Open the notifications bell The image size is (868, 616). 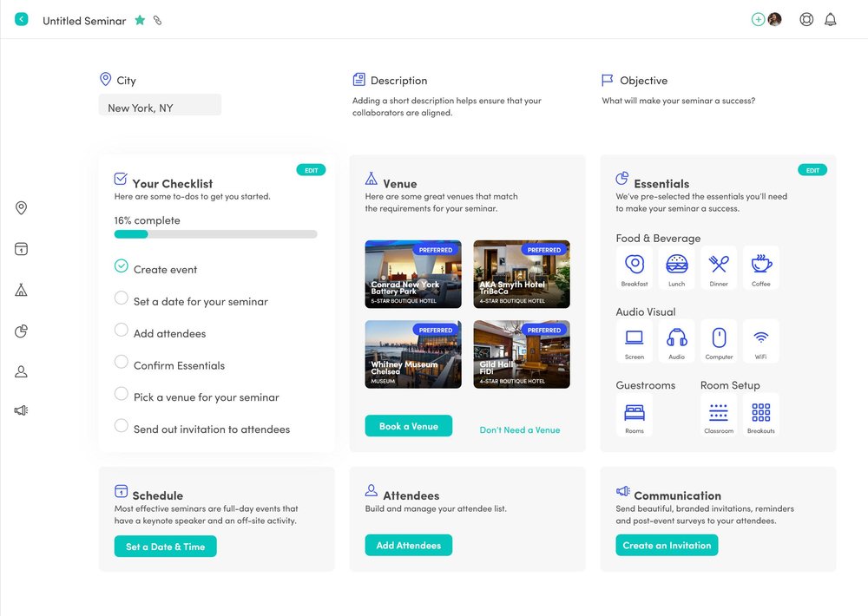pyautogui.click(x=831, y=19)
